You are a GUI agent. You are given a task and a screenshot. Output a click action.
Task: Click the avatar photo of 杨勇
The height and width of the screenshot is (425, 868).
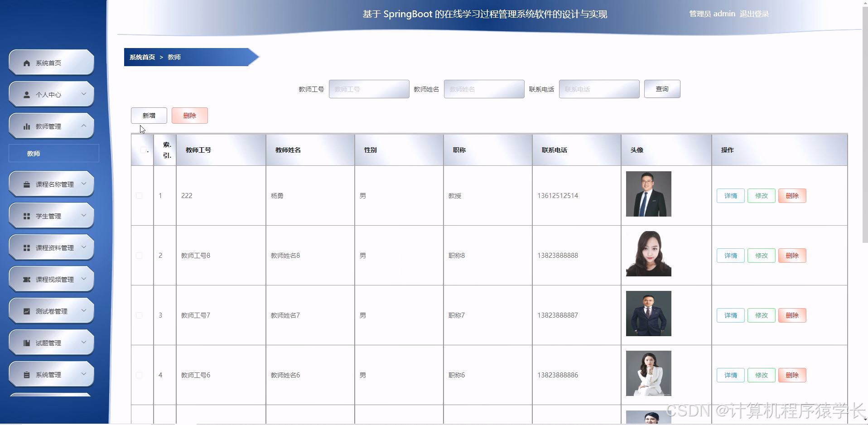point(649,194)
